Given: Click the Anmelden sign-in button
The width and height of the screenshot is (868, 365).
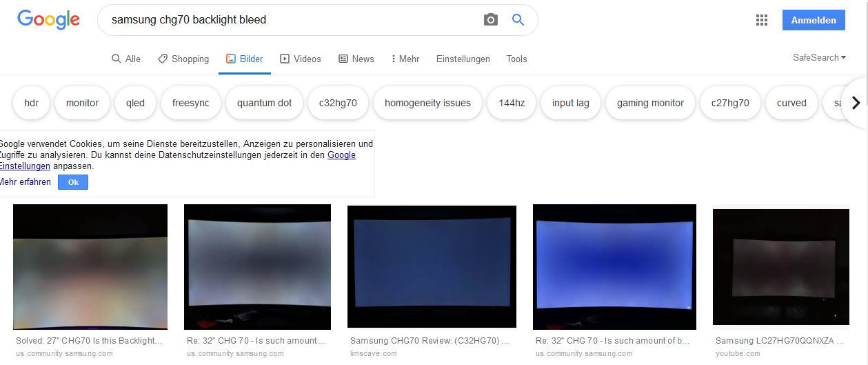Looking at the screenshot, I should pos(814,20).
